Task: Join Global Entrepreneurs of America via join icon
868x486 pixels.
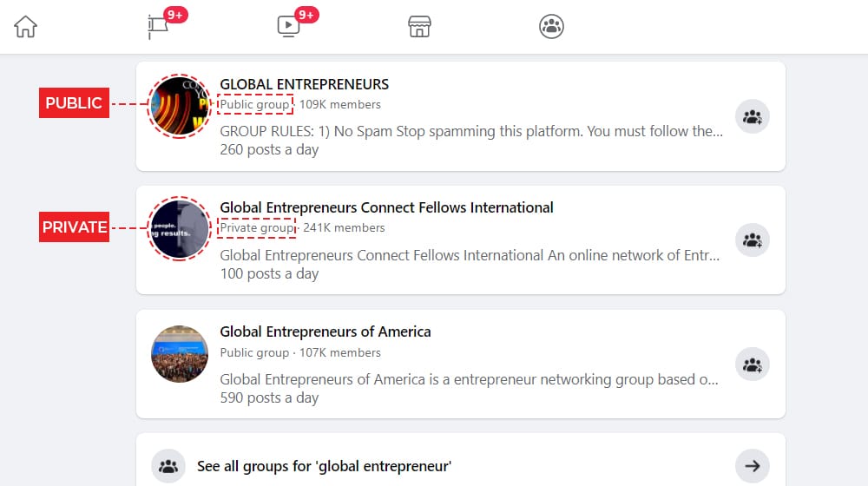Action: tap(753, 364)
